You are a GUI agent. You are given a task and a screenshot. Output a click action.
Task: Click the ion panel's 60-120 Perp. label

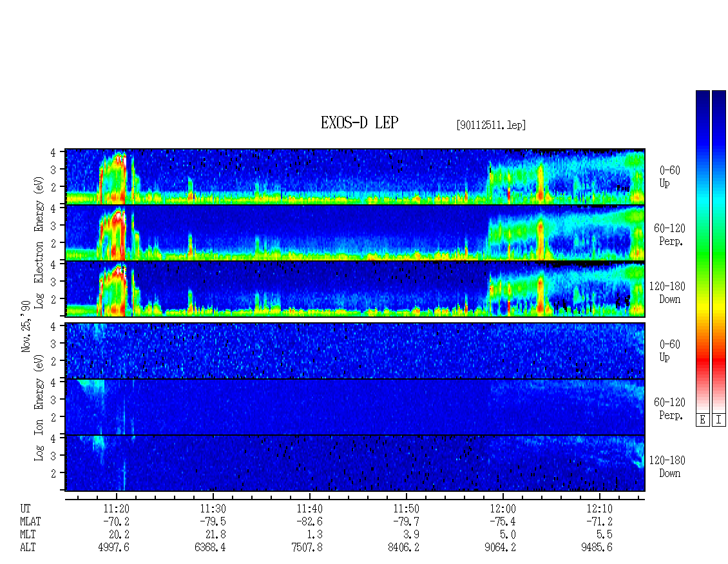tap(669, 409)
